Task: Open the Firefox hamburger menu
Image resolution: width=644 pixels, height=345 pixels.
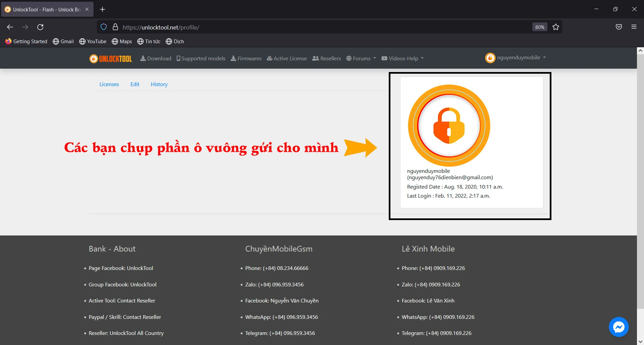Action: pyautogui.click(x=634, y=27)
